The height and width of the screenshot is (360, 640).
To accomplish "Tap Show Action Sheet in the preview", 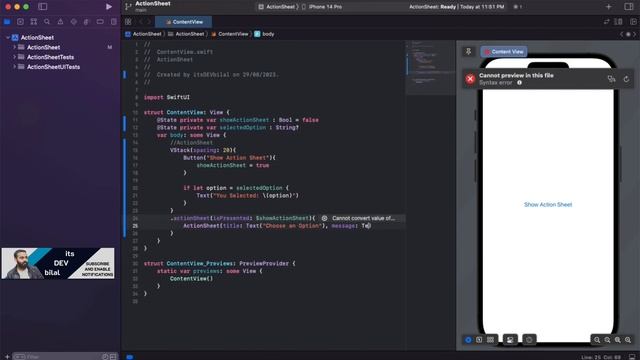I will (x=548, y=204).
